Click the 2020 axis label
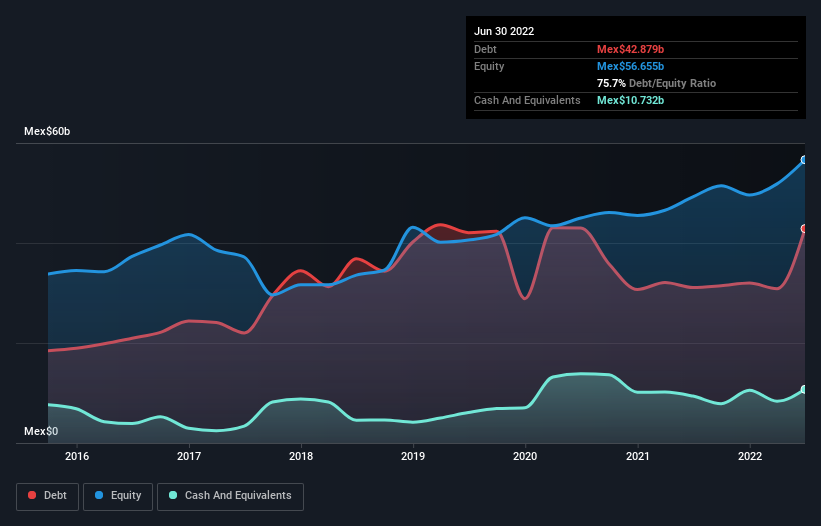This screenshot has height=526, width=821. point(525,456)
